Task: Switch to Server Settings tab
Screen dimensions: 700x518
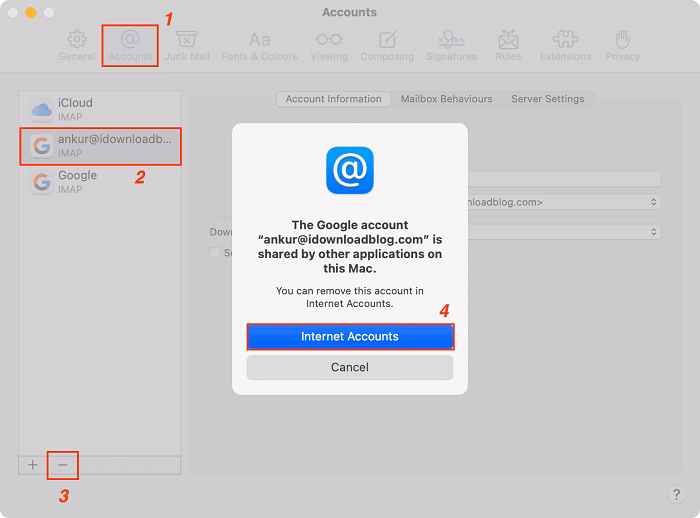Action: (547, 99)
